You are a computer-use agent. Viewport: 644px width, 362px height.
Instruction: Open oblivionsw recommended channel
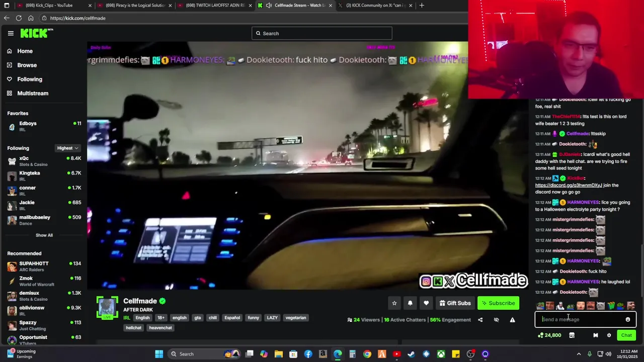point(44,310)
